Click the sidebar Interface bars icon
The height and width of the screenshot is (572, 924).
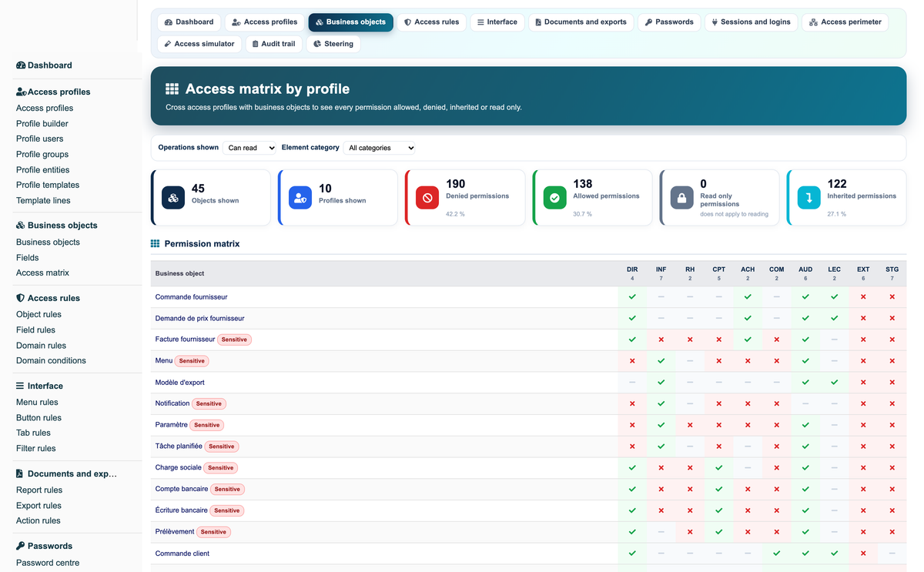[20, 386]
